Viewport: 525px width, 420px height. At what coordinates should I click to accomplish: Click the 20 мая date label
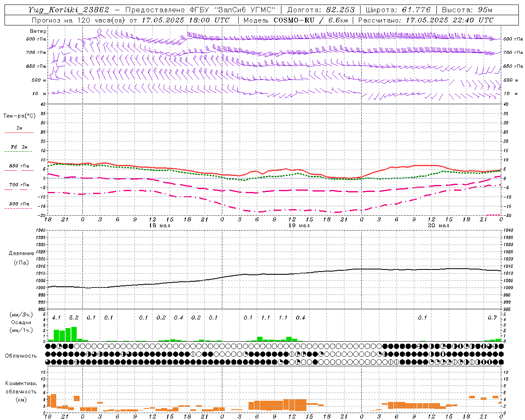[x=438, y=226]
